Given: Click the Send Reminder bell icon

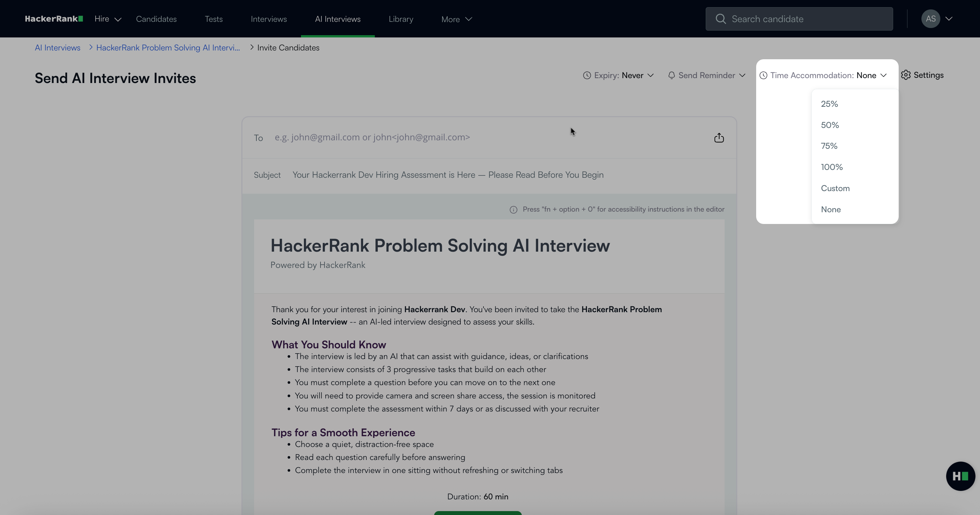Looking at the screenshot, I should pos(672,76).
